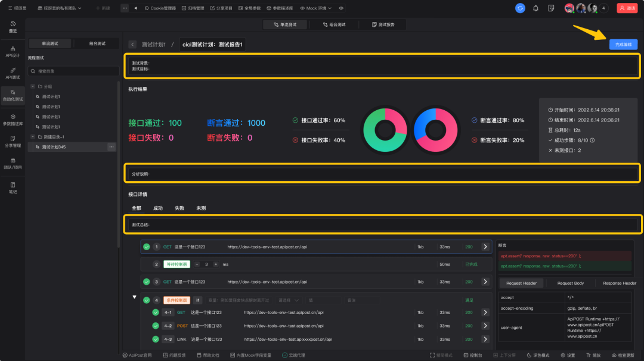Click the three-dot more button beside 测试计划345

[x=112, y=147]
